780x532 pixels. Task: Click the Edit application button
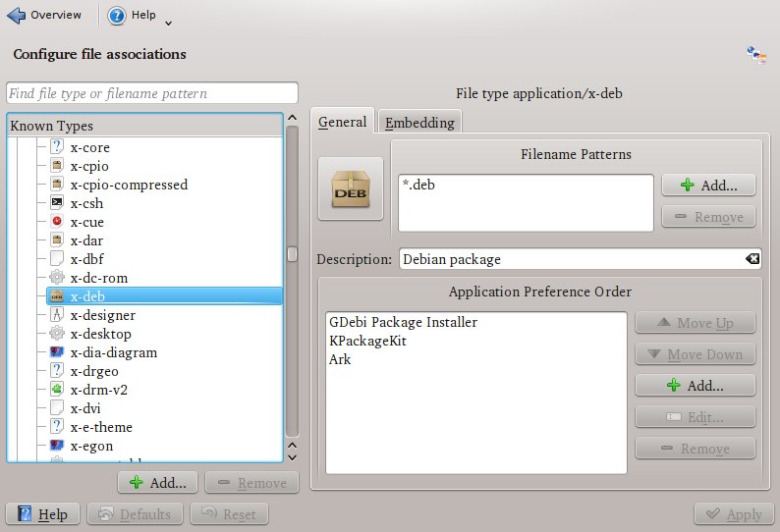[696, 416]
